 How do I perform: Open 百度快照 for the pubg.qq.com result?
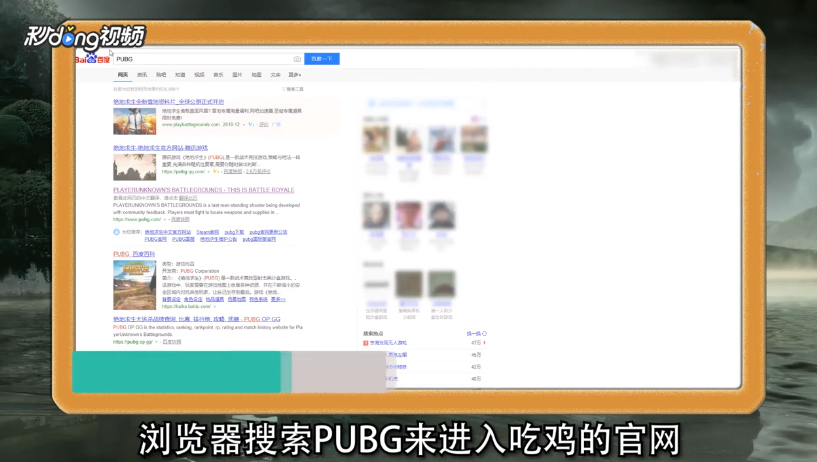click(233, 171)
